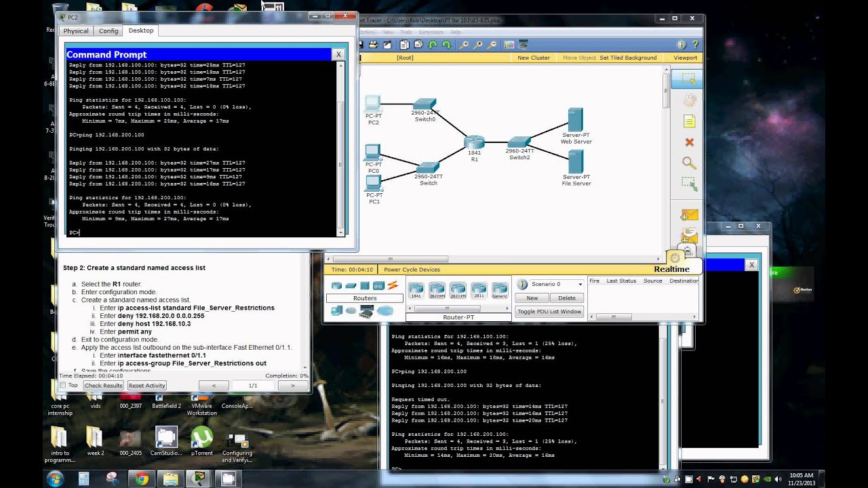
Task: Switch to Realtime mode tab
Action: [671, 269]
